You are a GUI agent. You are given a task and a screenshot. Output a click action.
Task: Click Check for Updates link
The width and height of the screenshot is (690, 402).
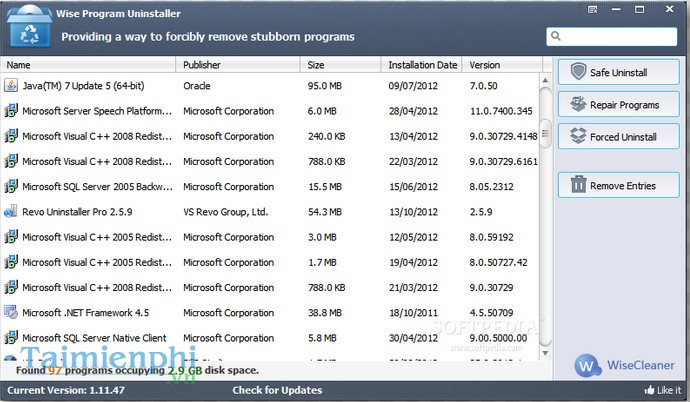pyautogui.click(x=277, y=390)
